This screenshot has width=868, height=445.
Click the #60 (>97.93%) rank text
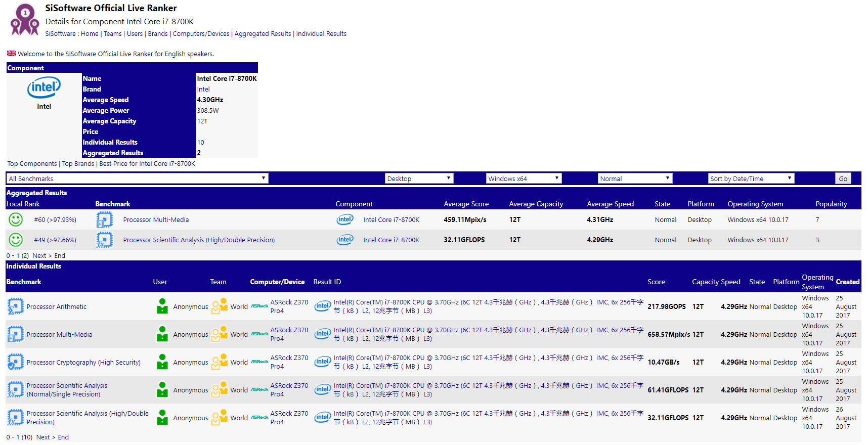click(x=55, y=220)
